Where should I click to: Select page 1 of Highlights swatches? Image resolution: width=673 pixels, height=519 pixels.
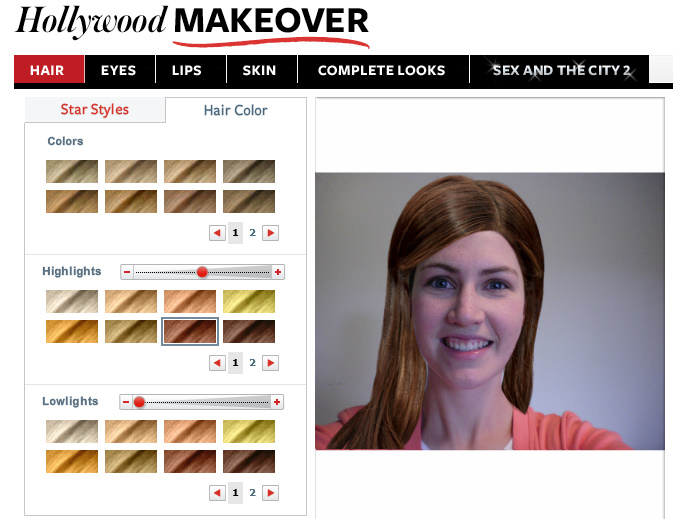point(235,363)
